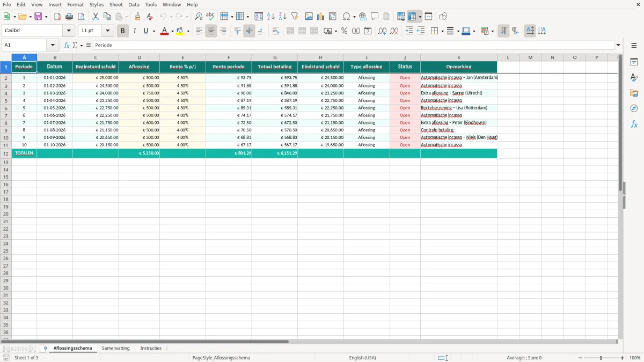644x362 pixels.
Task: Select row 12 header
Action: tap(6, 153)
